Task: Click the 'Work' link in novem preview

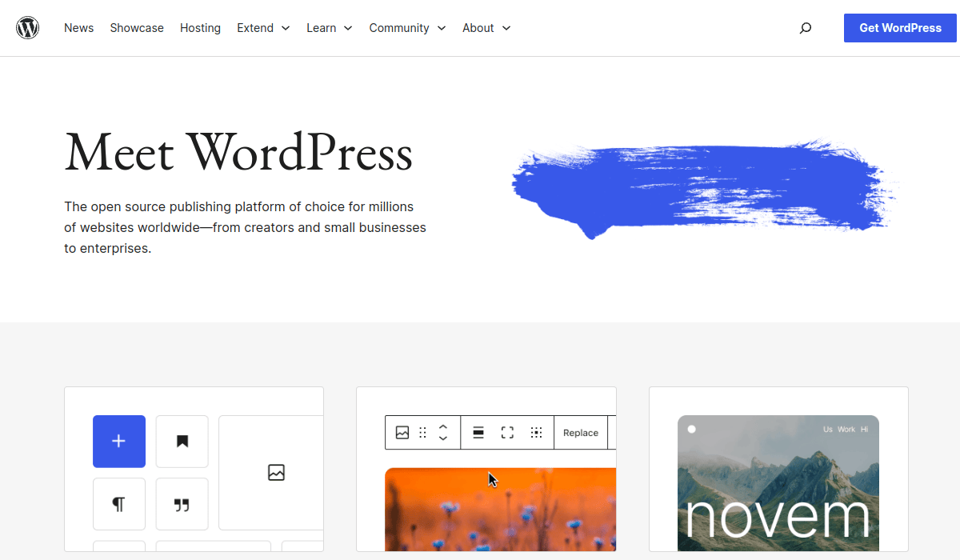Action: tap(846, 430)
